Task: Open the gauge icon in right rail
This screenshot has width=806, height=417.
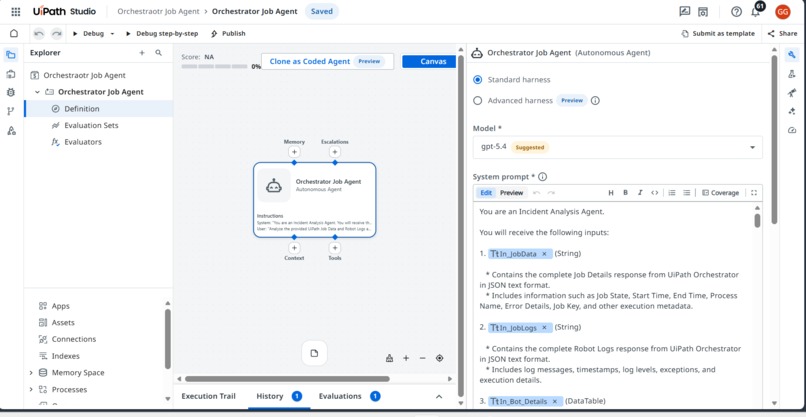Action: click(x=792, y=131)
